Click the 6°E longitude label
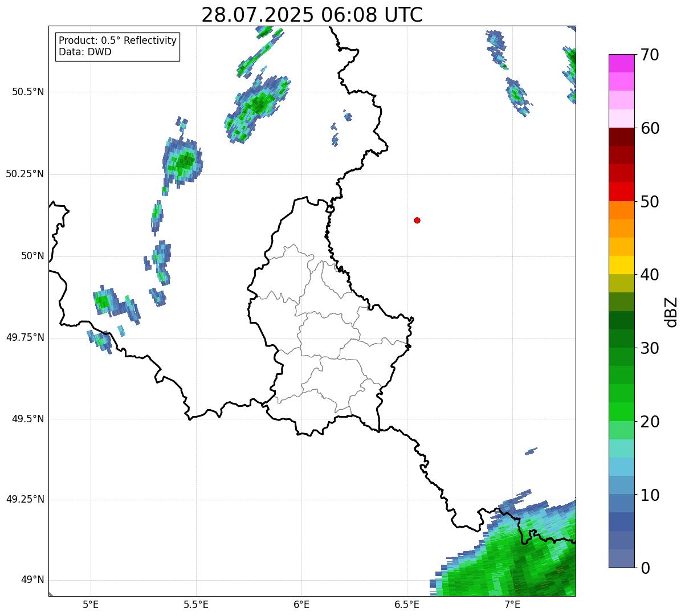 301,604
